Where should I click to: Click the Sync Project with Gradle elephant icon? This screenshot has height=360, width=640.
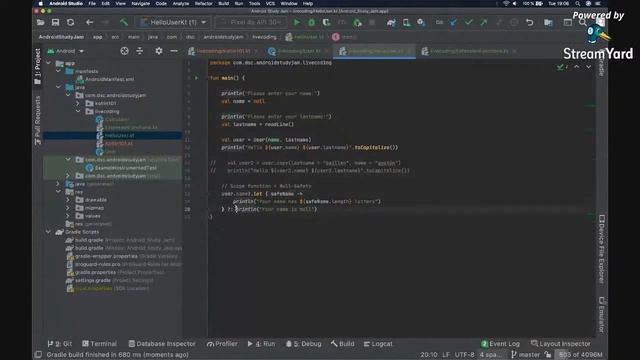coord(391,22)
